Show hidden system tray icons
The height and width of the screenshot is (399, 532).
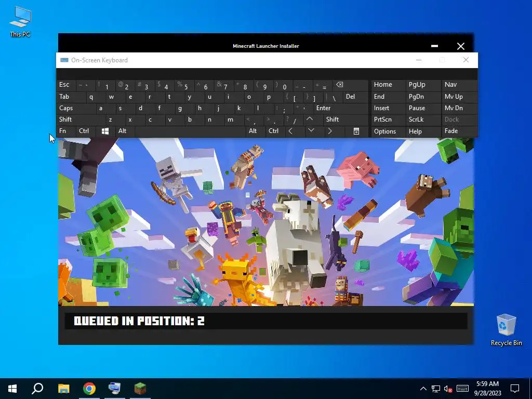(423, 389)
